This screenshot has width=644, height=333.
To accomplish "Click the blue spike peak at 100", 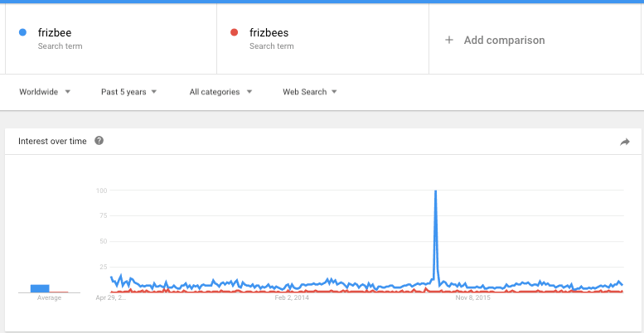I will 435,191.
